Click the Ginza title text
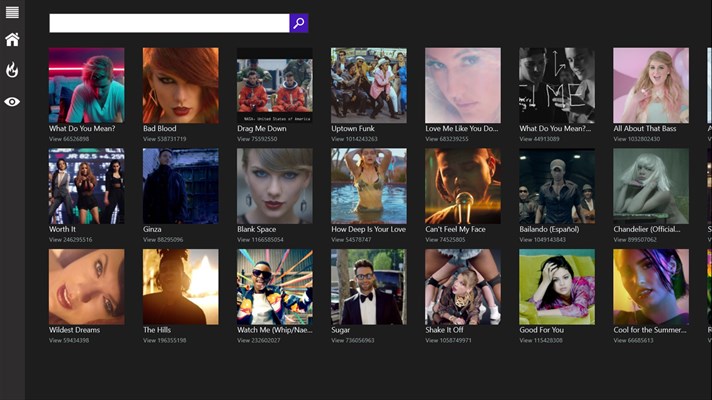 pyautogui.click(x=152, y=229)
